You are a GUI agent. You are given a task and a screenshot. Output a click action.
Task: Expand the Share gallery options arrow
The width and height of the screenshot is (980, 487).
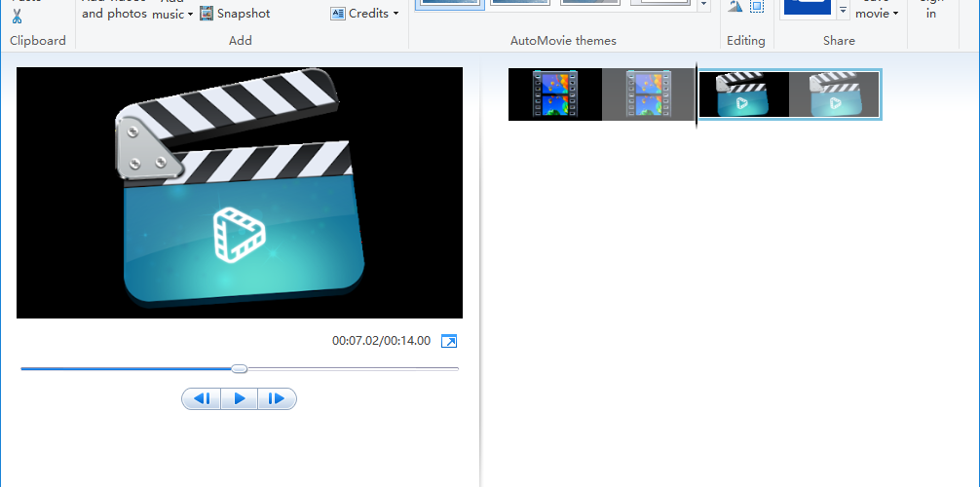[843, 10]
